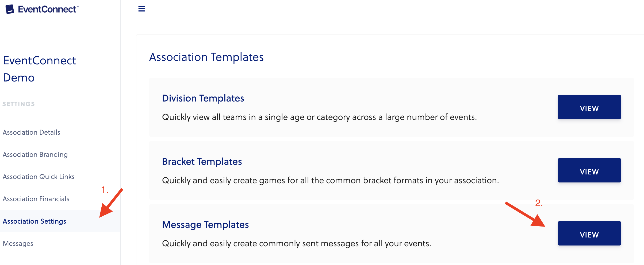
Task: Go to Association Branding settings
Action: (35, 154)
